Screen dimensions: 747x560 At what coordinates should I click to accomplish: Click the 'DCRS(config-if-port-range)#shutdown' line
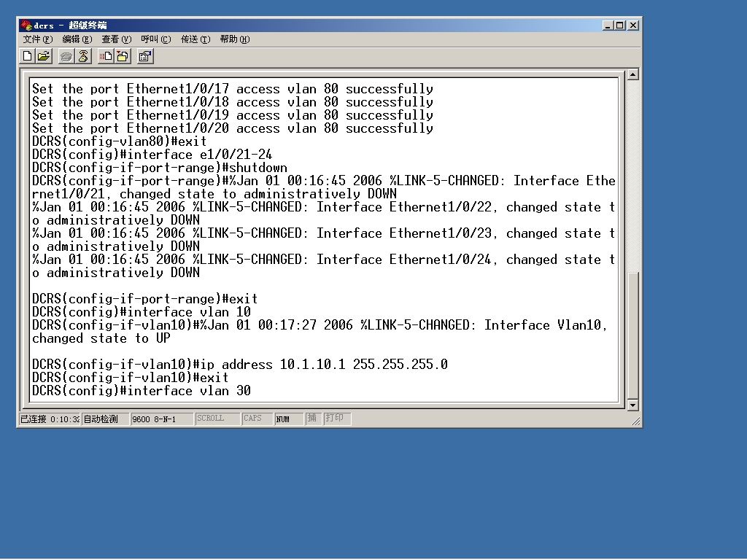click(160, 168)
